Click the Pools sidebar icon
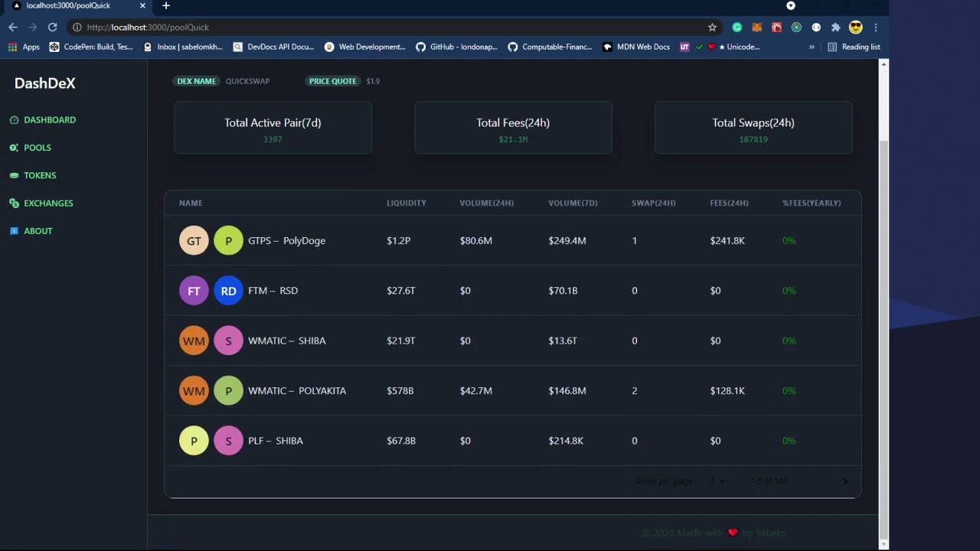Image resolution: width=980 pixels, height=551 pixels. pos(14,148)
